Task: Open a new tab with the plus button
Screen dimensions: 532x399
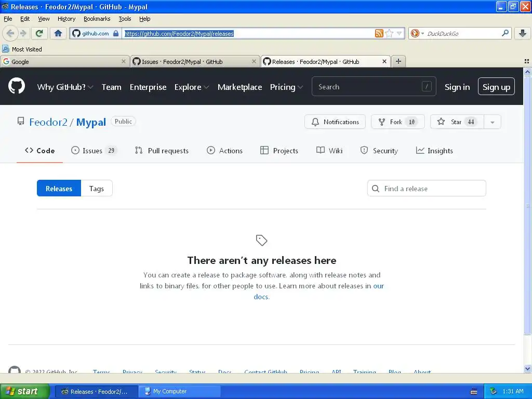Action: [x=398, y=61]
